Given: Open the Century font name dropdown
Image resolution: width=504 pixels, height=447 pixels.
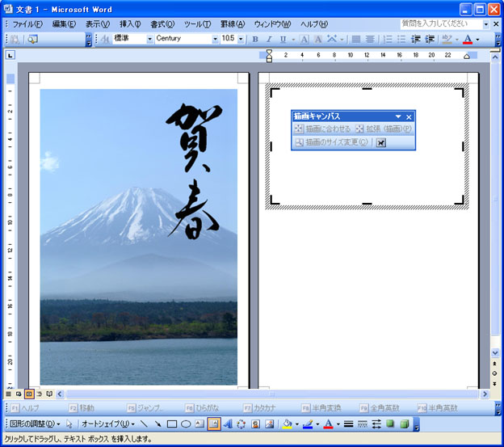Looking at the screenshot, I should coord(215,39).
